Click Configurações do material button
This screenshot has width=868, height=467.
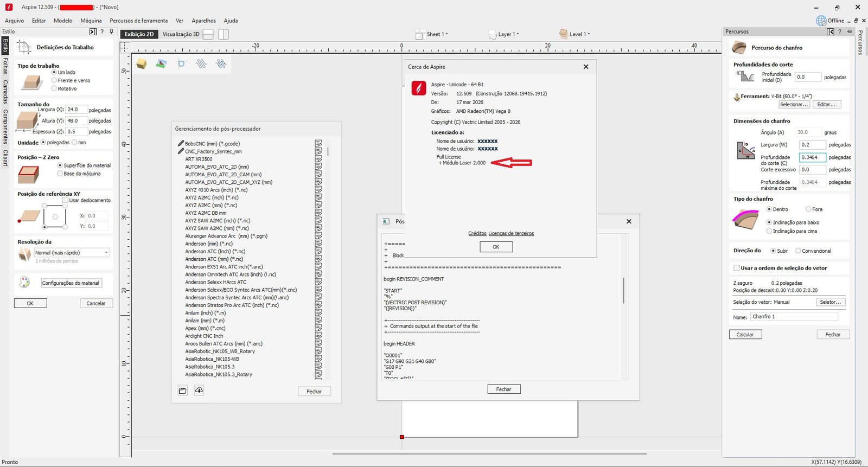click(71, 283)
